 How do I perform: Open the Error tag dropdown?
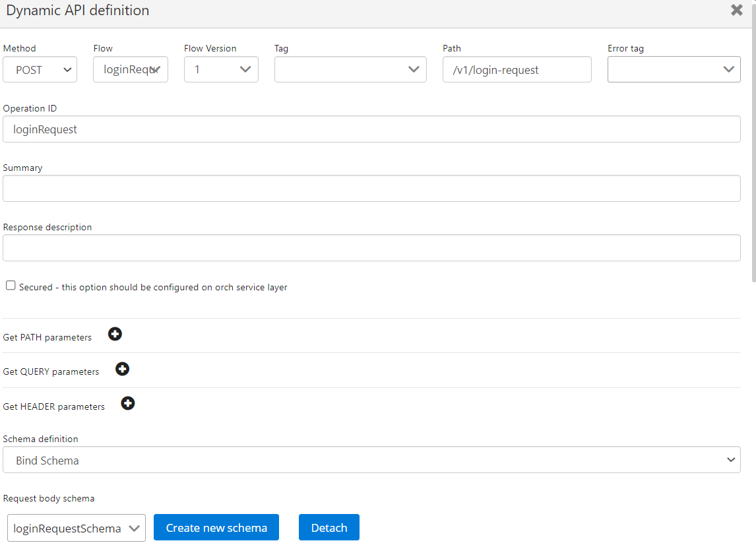point(674,70)
